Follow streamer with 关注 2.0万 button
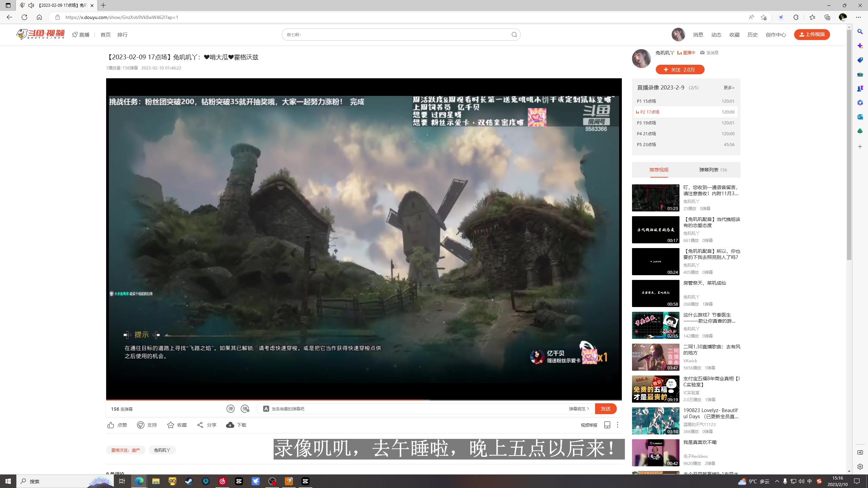The height and width of the screenshot is (488, 868). tap(680, 69)
